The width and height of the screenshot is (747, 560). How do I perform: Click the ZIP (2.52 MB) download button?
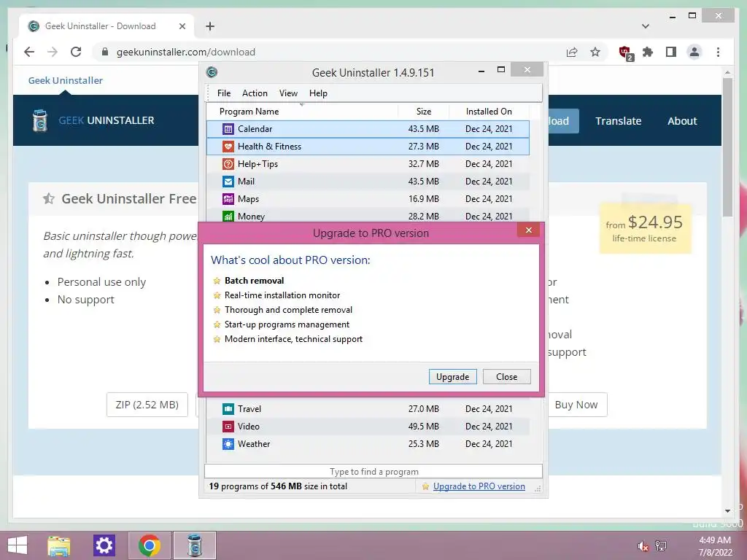tap(147, 405)
